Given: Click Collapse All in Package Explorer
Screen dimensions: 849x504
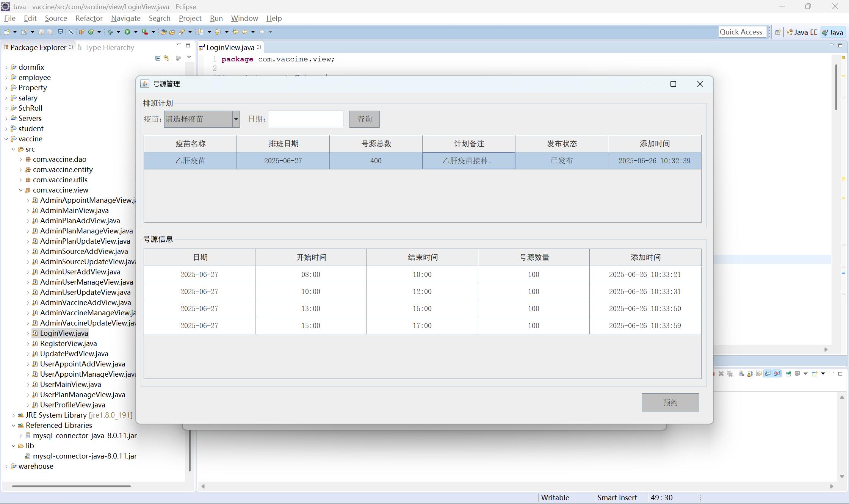Looking at the screenshot, I should point(158,58).
